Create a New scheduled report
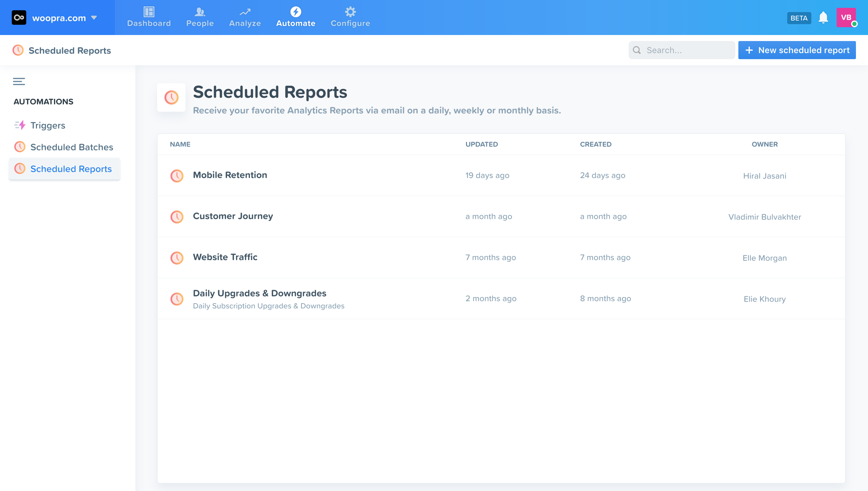This screenshot has height=491, width=868. point(797,50)
